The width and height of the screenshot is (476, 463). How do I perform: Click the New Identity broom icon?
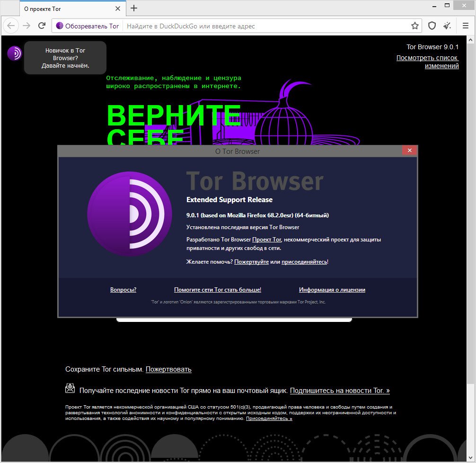(x=447, y=26)
